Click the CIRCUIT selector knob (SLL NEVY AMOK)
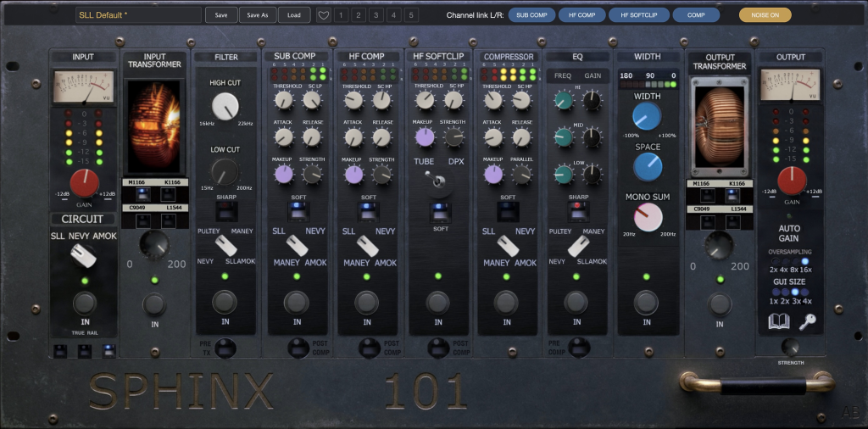This screenshot has height=429, width=868. [83, 256]
